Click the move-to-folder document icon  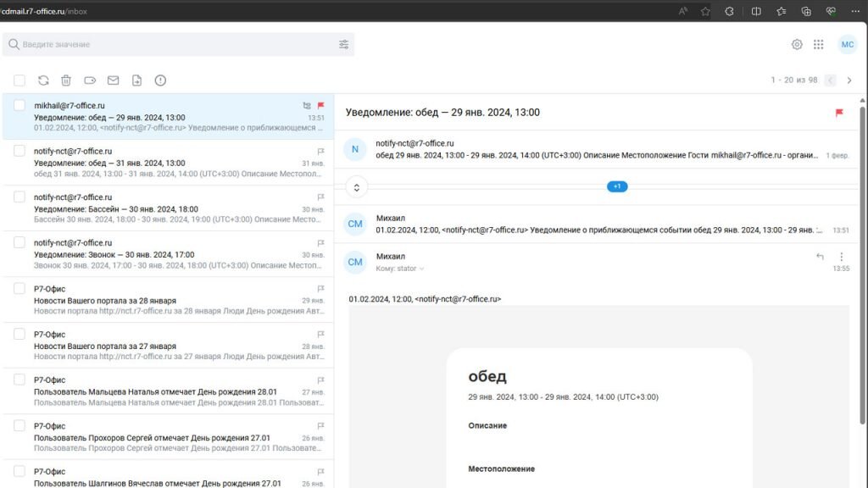pyautogui.click(x=136, y=80)
